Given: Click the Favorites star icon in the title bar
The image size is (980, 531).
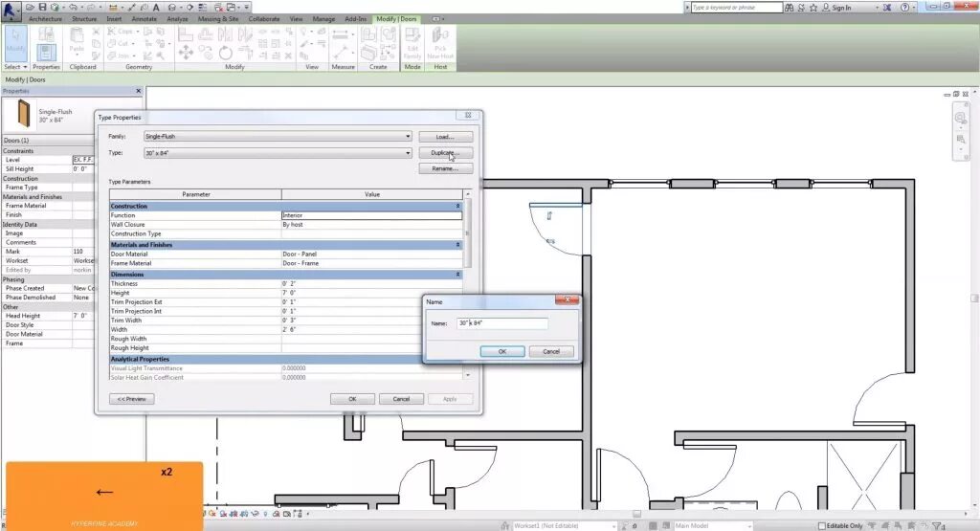Looking at the screenshot, I should point(813,8).
